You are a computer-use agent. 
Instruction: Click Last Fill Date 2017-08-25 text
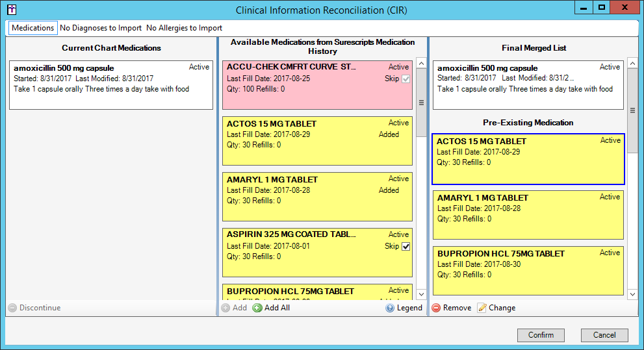point(268,79)
